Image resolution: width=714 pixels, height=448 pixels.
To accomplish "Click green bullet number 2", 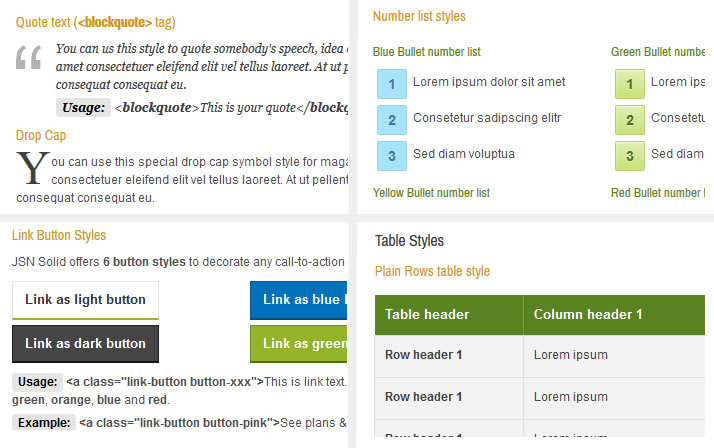I will pyautogui.click(x=629, y=119).
